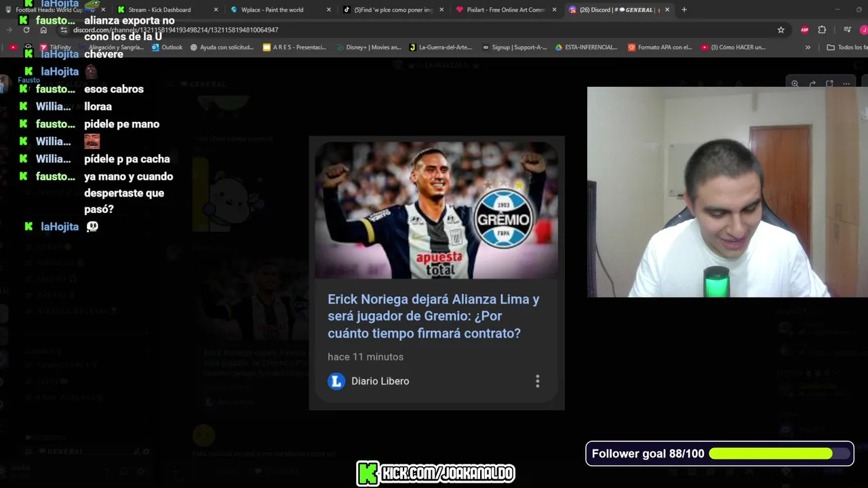Click the Diario Libero source name
Image resolution: width=868 pixels, height=488 pixels.
pyautogui.click(x=380, y=381)
